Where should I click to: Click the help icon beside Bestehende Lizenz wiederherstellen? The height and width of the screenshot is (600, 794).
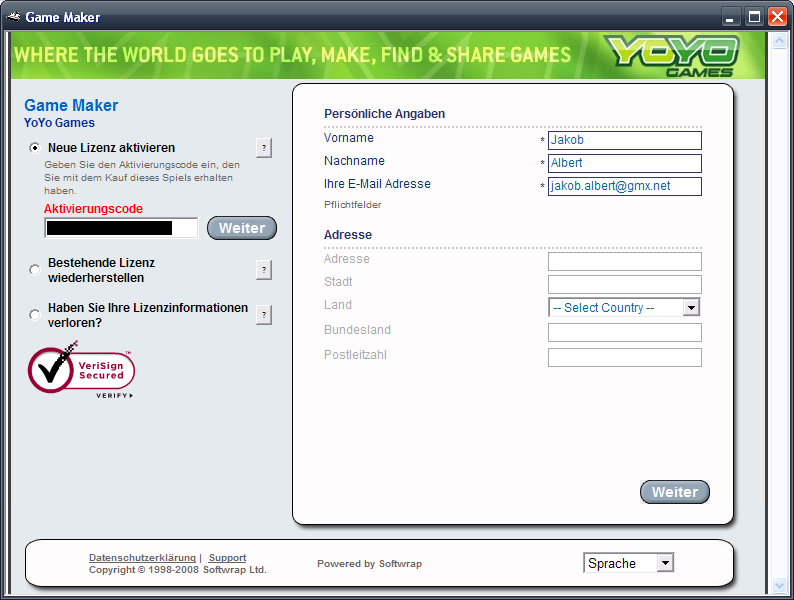tap(264, 270)
